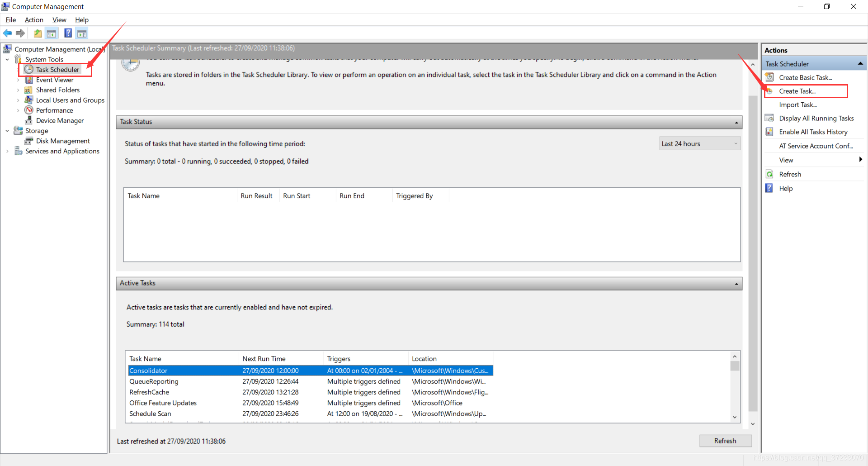Select Device Manager in the tree

tap(60, 120)
